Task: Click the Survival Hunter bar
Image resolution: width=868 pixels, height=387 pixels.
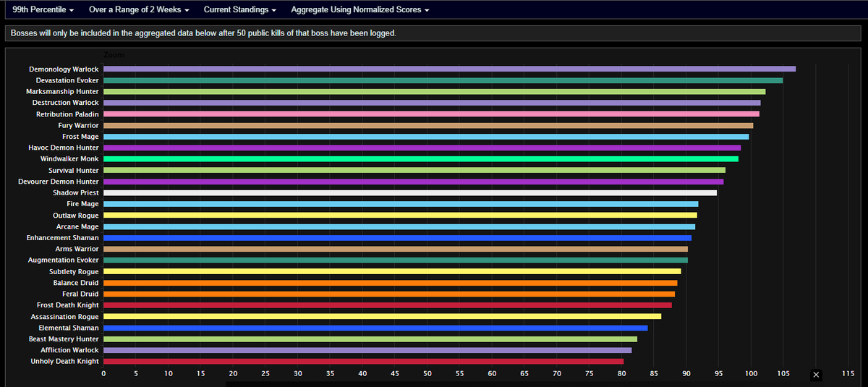Action: tap(414, 170)
